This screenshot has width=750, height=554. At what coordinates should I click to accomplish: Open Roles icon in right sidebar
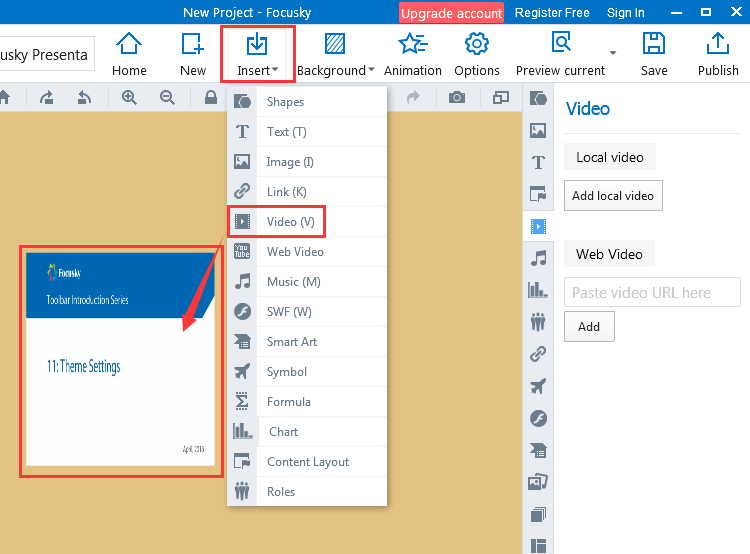[538, 322]
